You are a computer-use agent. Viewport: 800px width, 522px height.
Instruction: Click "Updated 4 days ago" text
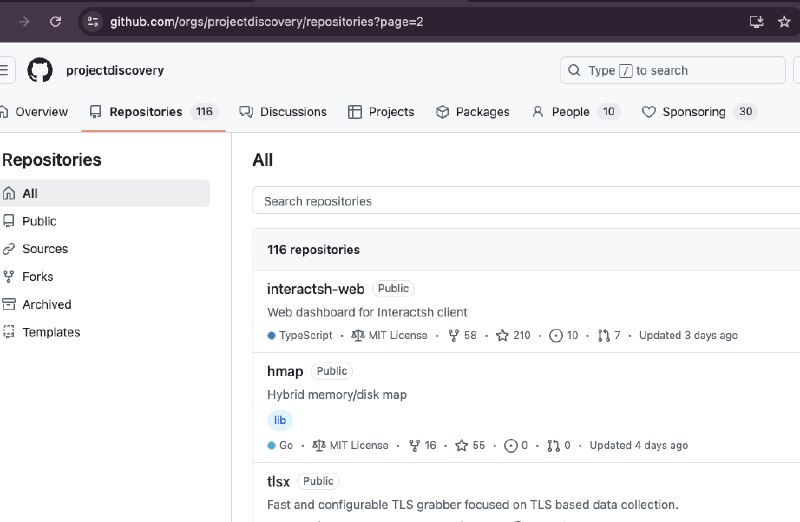[639, 445]
